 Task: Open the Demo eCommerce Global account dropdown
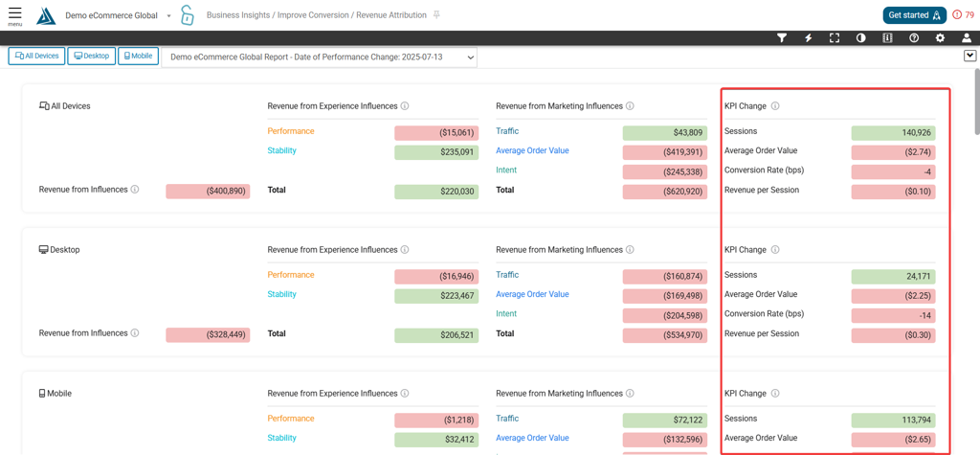pos(118,15)
